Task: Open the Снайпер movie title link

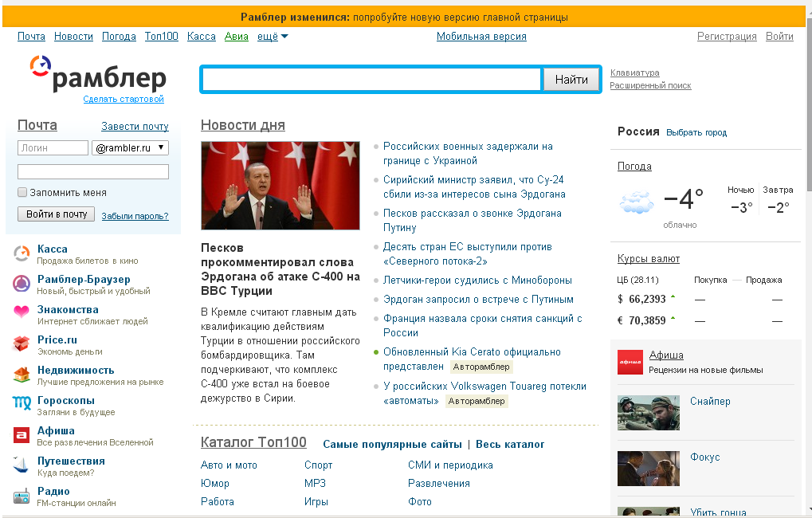Action: [710, 402]
